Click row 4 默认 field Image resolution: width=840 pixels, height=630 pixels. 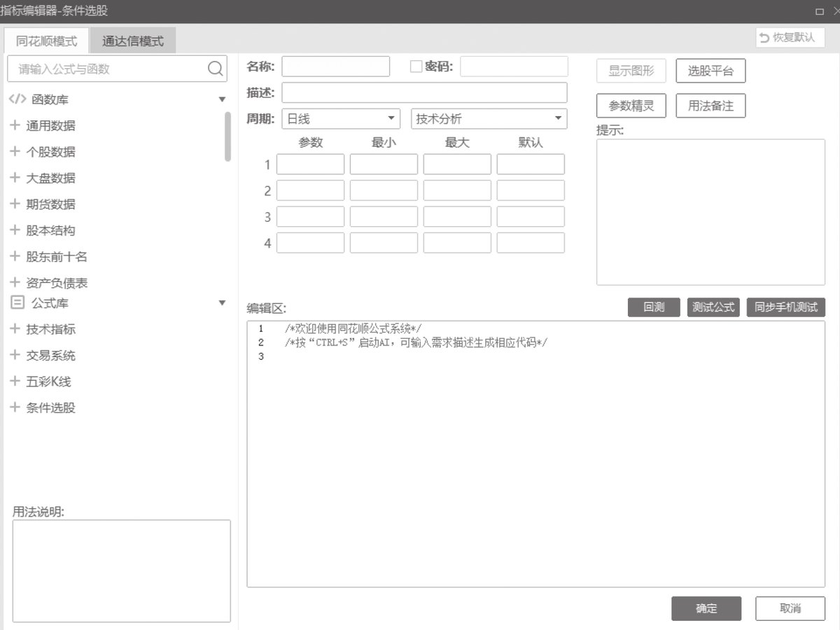pos(531,243)
